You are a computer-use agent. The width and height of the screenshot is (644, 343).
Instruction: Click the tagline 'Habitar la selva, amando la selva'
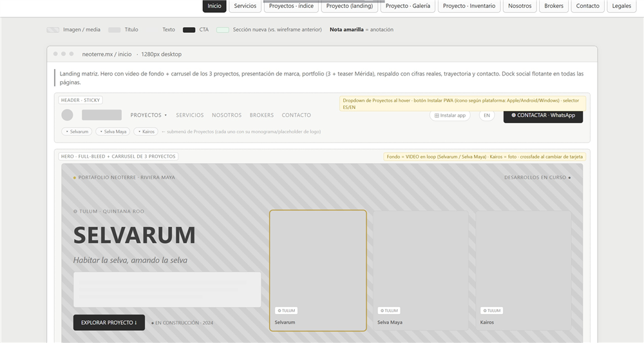[x=130, y=260]
